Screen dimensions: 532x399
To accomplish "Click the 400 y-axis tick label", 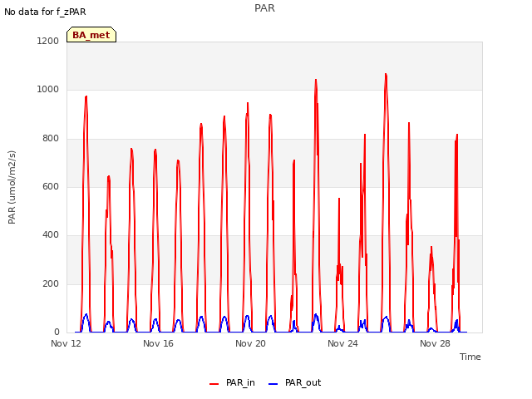I will point(51,235).
